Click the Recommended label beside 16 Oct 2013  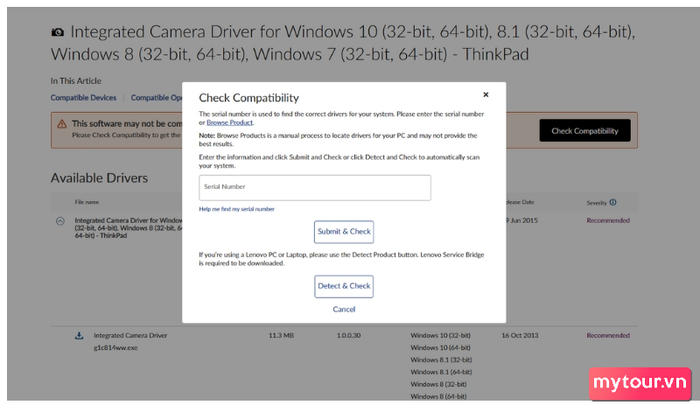tap(608, 335)
